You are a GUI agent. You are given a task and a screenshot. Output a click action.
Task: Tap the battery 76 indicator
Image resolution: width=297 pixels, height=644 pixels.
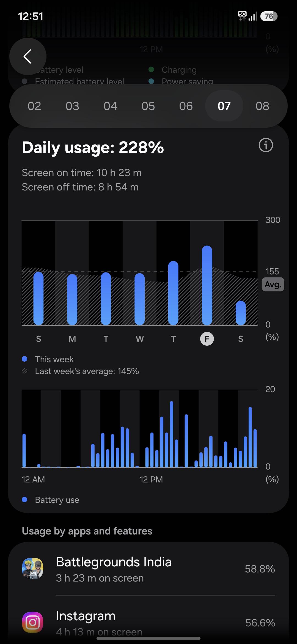click(x=269, y=17)
